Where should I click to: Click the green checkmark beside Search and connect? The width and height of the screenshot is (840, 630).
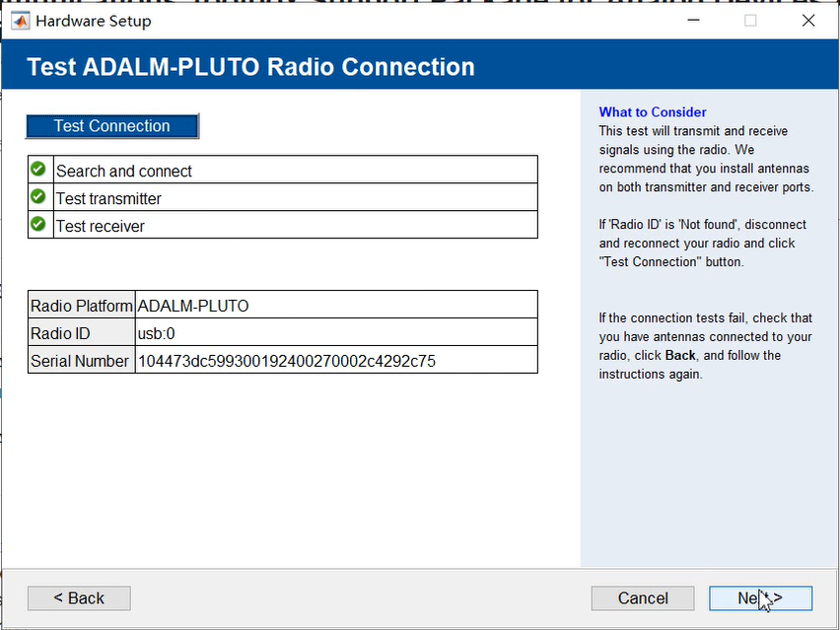click(x=37, y=168)
